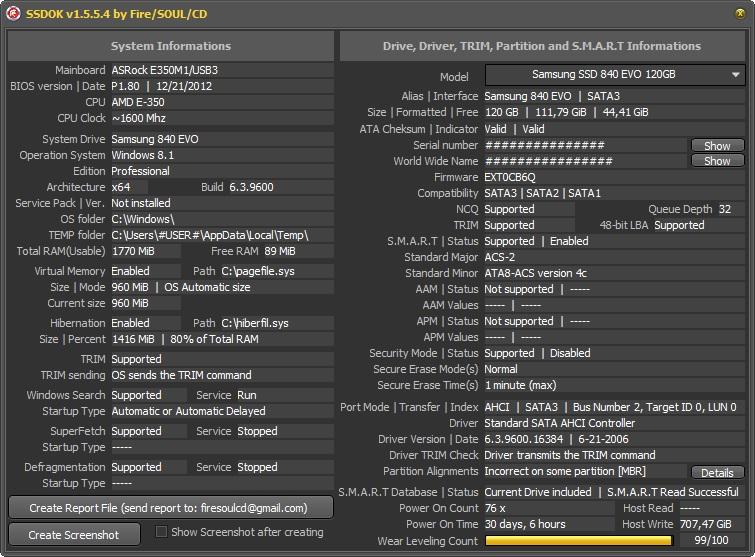This screenshot has height=557, width=755.
Task: Click hibernation path C:\hiberfil.sys
Action: tap(255, 323)
